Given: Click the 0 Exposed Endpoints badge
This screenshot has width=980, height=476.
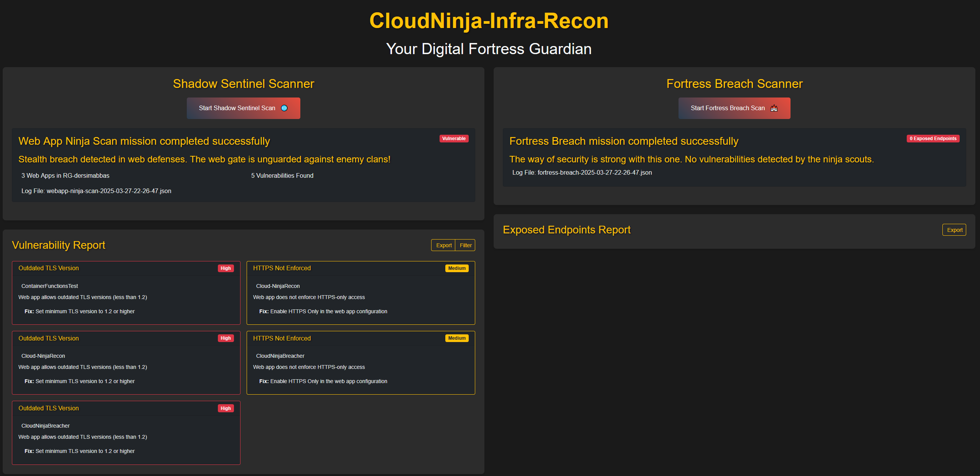Looking at the screenshot, I should click(933, 139).
